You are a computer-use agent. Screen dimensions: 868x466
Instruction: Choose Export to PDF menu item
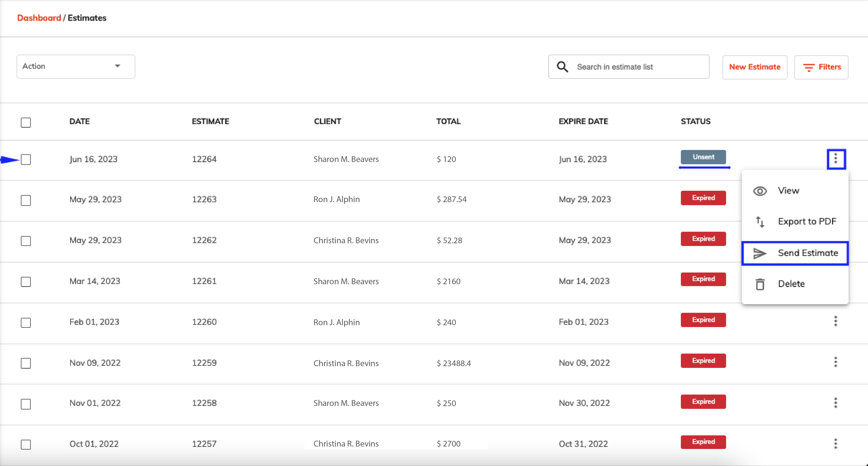pos(795,222)
